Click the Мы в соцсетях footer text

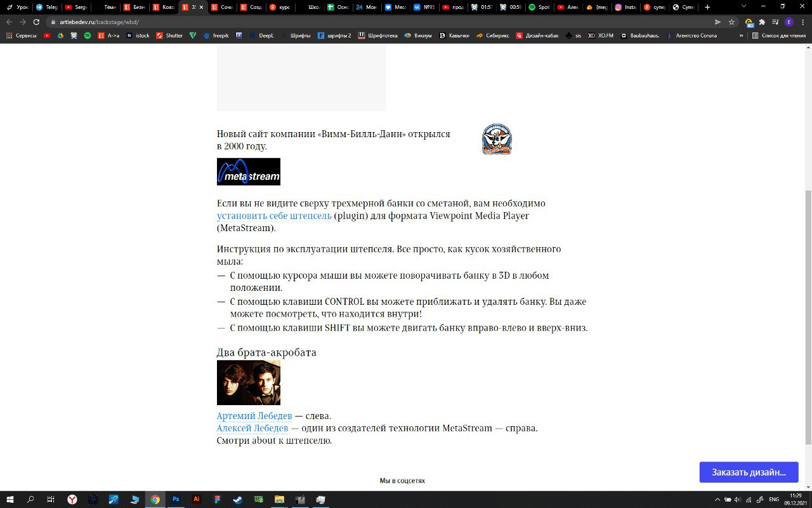(x=402, y=481)
